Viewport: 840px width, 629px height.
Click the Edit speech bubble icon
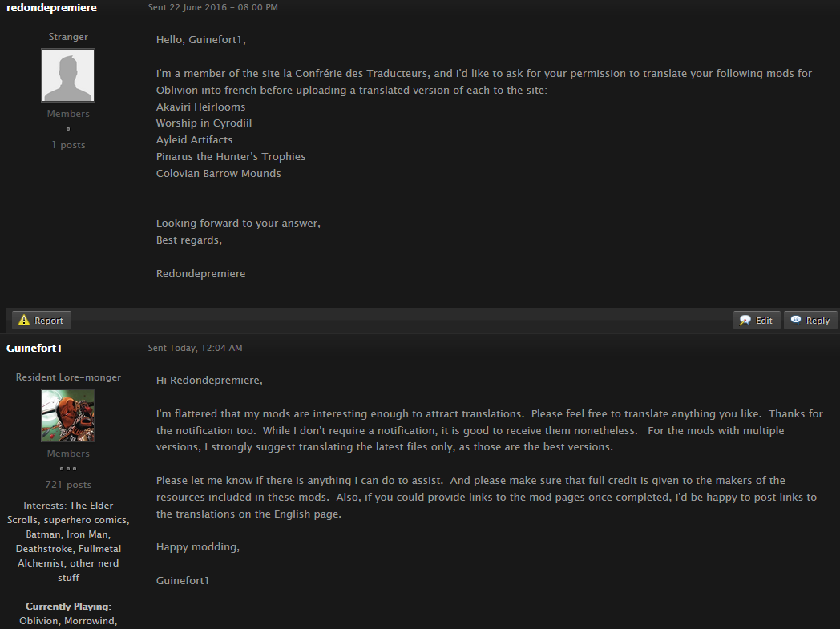[x=745, y=321]
